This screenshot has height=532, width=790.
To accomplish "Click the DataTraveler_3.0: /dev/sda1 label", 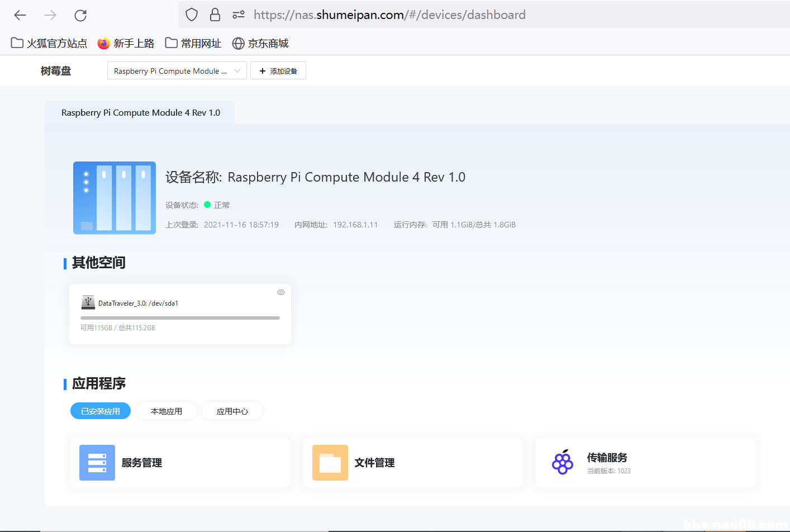I will coord(138,303).
